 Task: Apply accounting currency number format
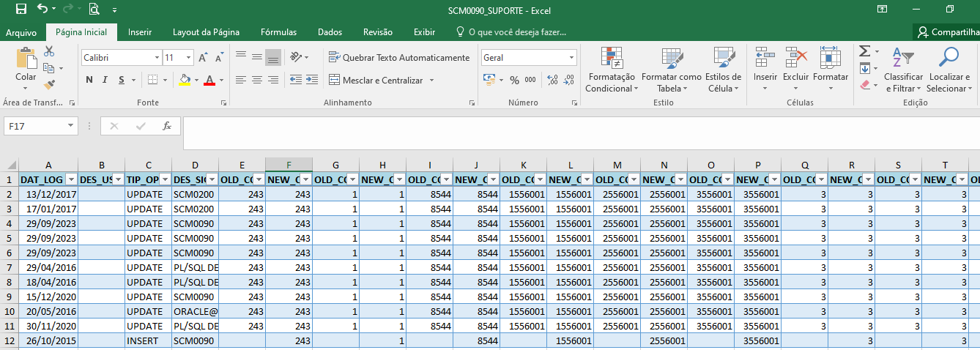click(x=489, y=80)
